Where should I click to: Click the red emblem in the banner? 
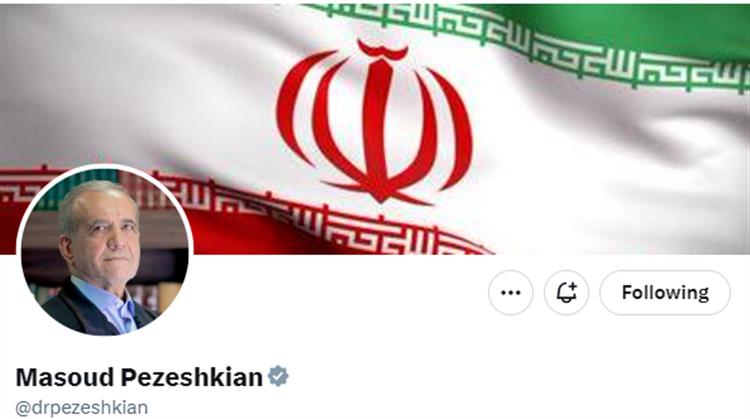375,122
